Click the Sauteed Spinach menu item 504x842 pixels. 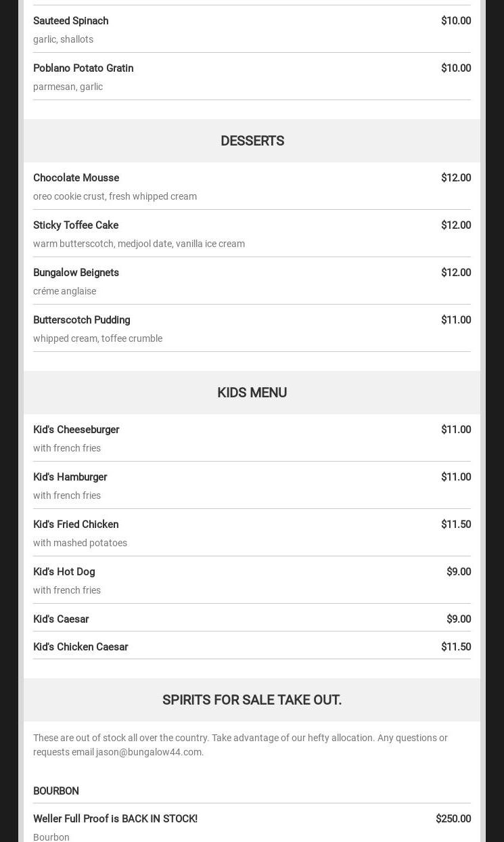click(x=71, y=21)
